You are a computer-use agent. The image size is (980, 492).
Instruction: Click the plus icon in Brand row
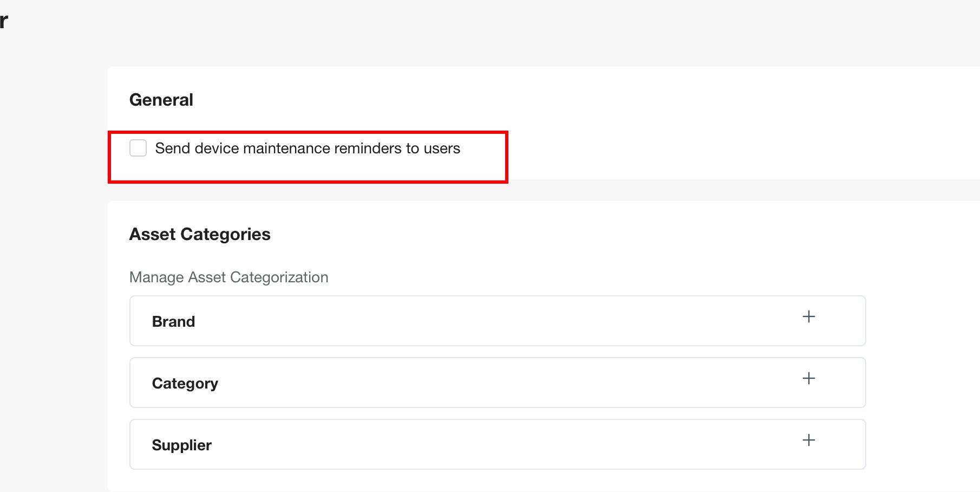(808, 316)
